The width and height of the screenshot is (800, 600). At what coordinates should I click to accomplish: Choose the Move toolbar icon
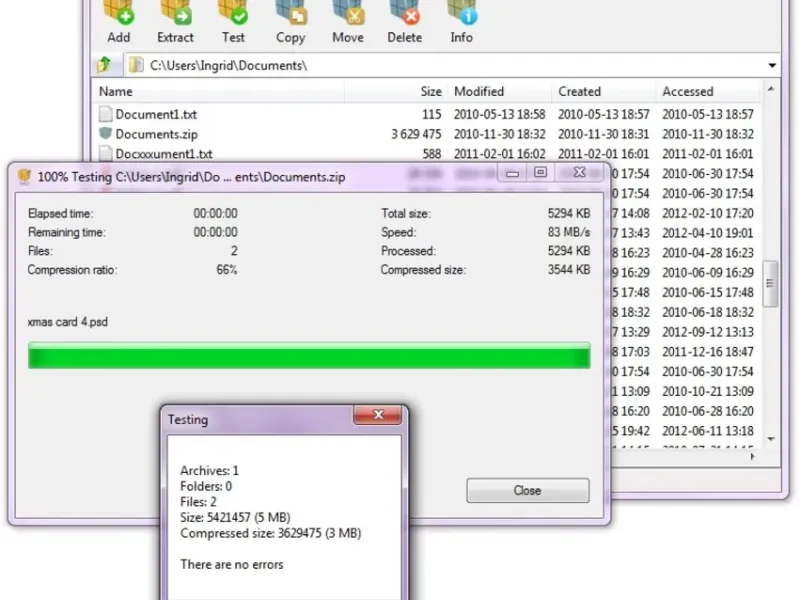click(348, 21)
